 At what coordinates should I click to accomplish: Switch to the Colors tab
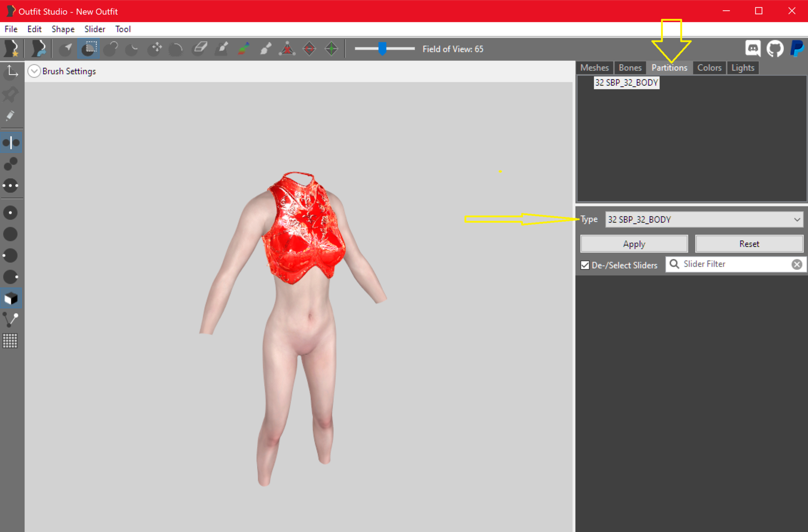pos(709,67)
